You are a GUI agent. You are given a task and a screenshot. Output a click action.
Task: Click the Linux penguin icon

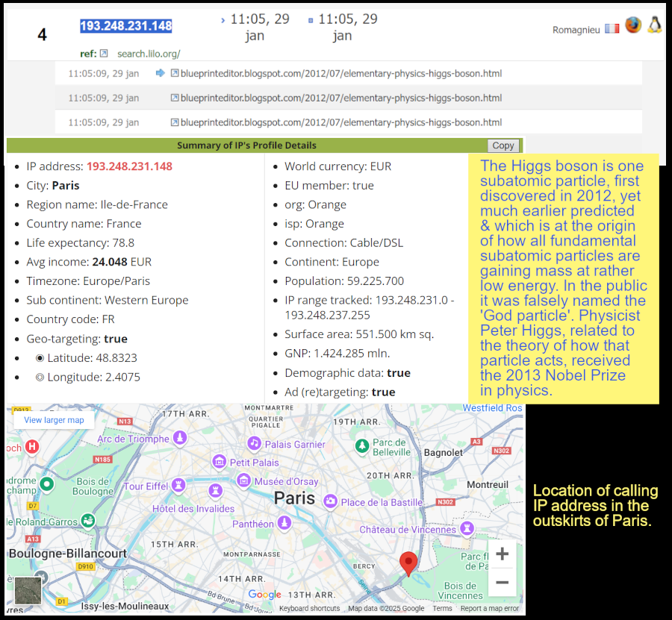654,25
